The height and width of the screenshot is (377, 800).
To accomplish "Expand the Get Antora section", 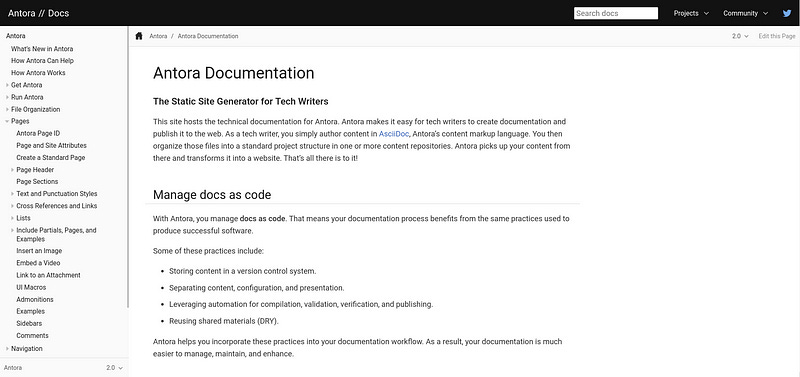I will click(x=7, y=85).
